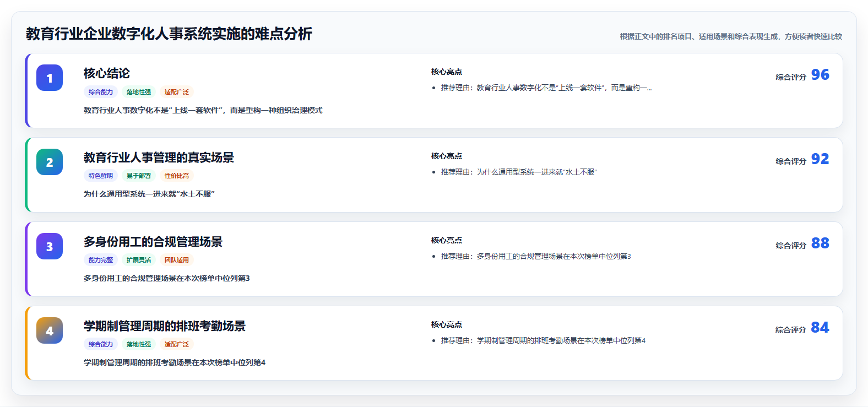Click bullet 推荐理由：学期制管理周期的排班考勤场景
The width and height of the screenshot is (868, 407).
543,340
